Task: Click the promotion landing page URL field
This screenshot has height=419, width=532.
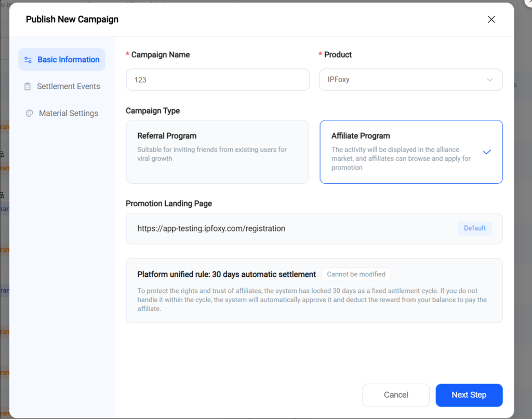Action: click(314, 228)
